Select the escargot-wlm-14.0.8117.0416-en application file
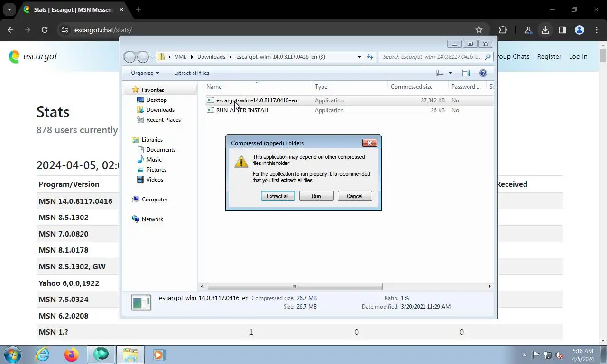Screen dimensions: 607x364 (257, 100)
